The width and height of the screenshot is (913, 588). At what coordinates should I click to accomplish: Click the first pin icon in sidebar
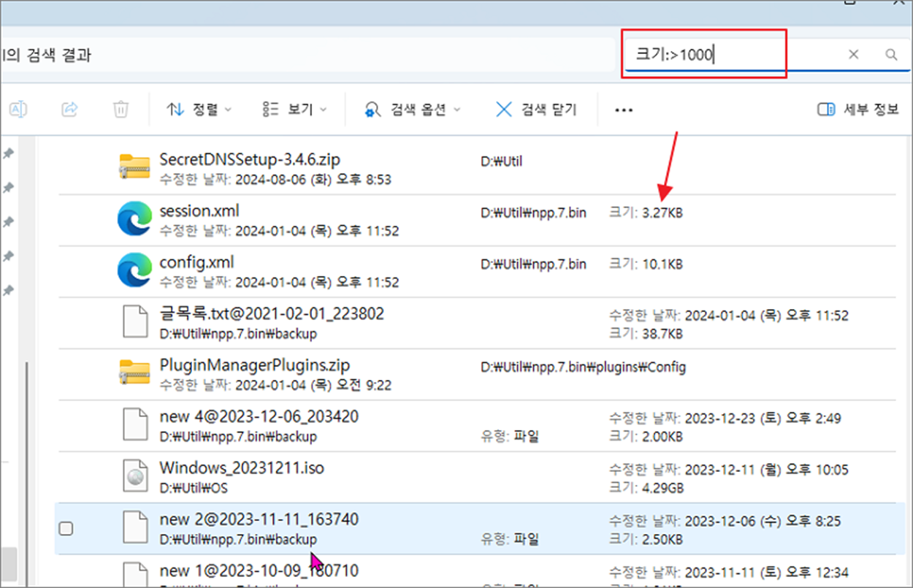click(x=8, y=153)
